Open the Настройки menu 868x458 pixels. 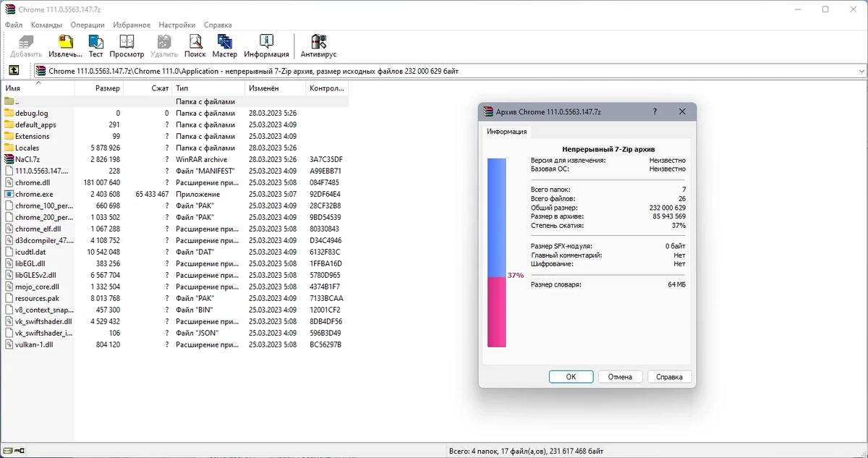pos(177,25)
